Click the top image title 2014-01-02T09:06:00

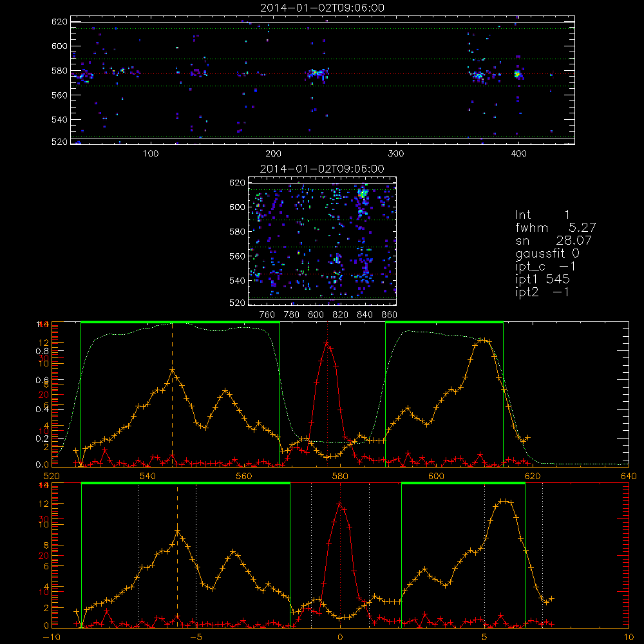click(322, 8)
